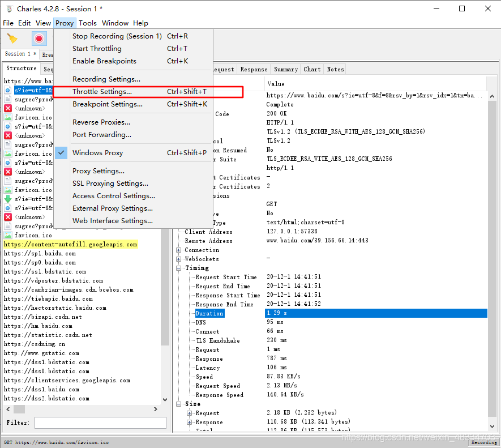The height and width of the screenshot is (448, 501).
Task: Expand the Connection tree node
Action: pos(179,250)
